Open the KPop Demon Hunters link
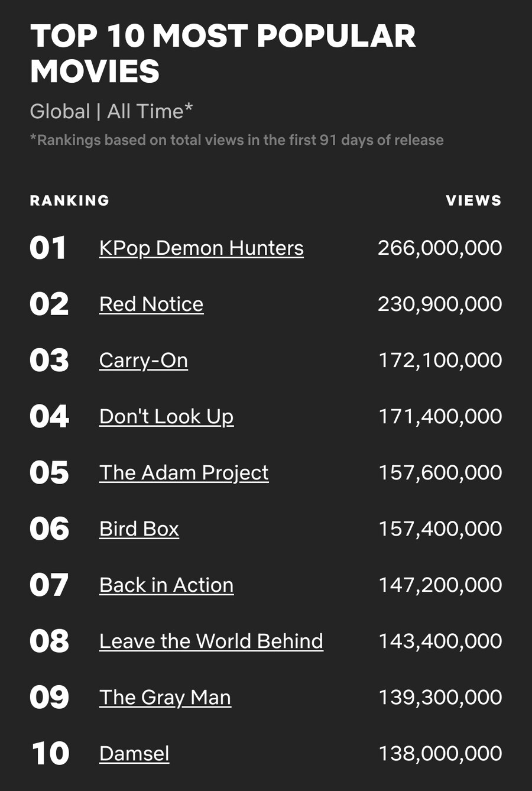This screenshot has width=532, height=791. [202, 248]
